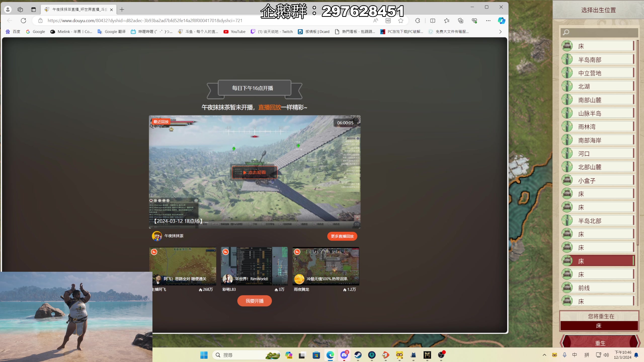Select 半岛南部 spawn location

599,59
